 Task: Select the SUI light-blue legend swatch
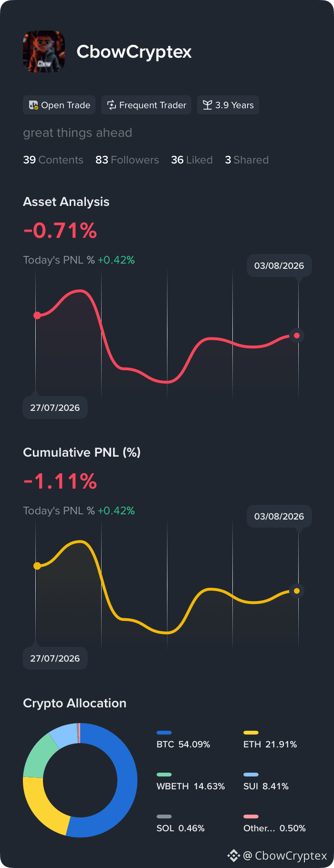[x=251, y=775]
